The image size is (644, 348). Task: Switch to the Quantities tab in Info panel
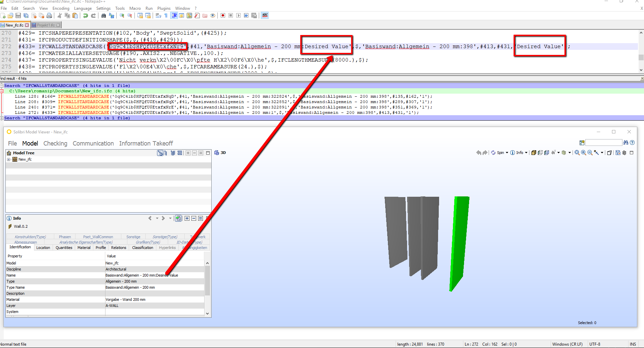point(64,248)
